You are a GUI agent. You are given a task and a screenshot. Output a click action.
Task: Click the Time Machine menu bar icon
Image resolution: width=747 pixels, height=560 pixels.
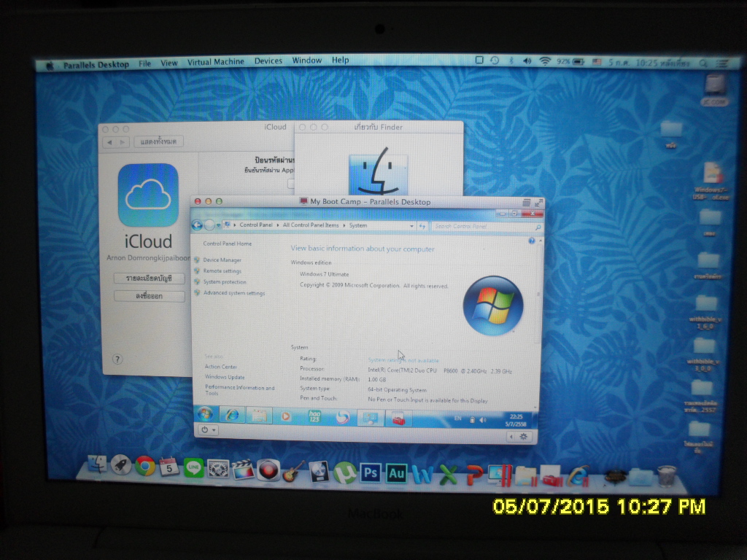tap(495, 61)
